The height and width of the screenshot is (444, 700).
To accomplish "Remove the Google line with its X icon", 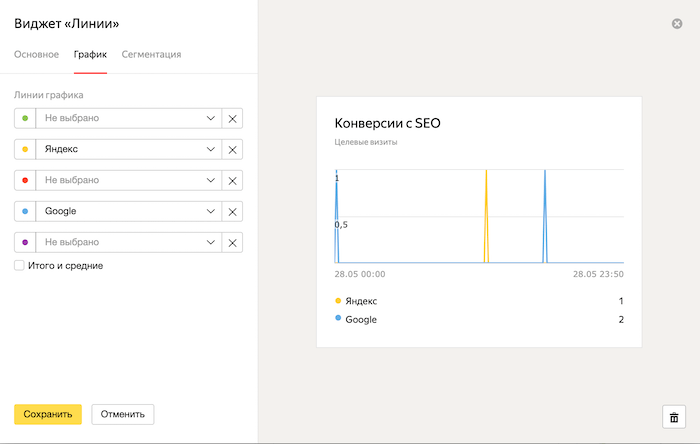I will (232, 211).
